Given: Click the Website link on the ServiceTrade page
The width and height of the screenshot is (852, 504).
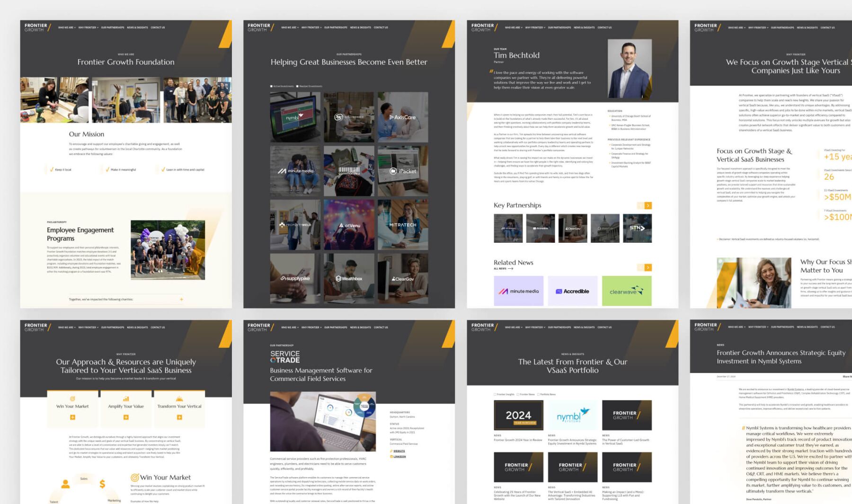Looking at the screenshot, I should click(399, 451).
